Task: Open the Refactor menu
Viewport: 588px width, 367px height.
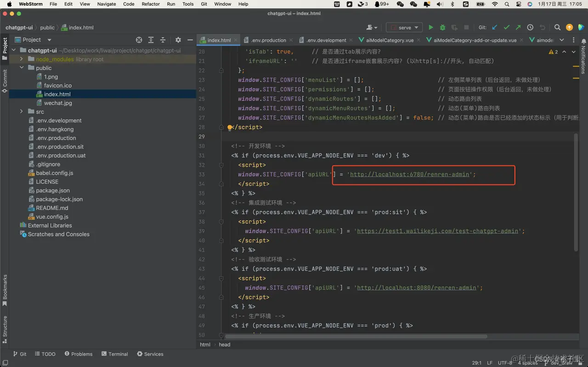Action: coord(151,4)
